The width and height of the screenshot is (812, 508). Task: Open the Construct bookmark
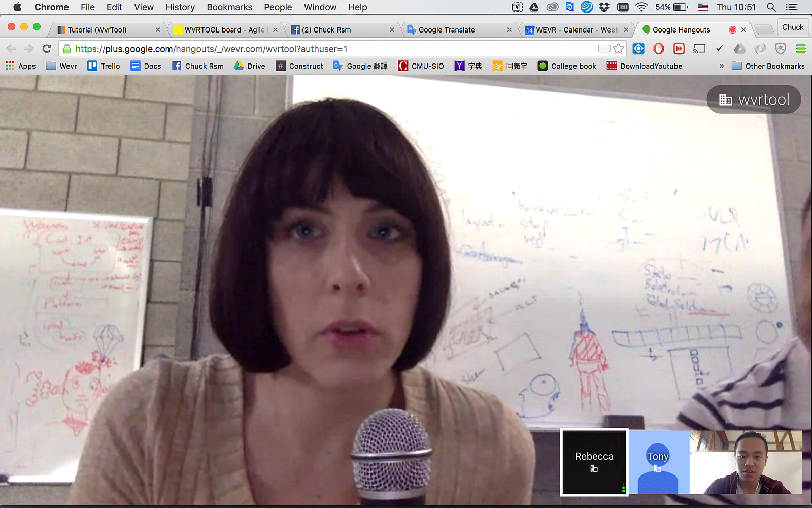299,66
